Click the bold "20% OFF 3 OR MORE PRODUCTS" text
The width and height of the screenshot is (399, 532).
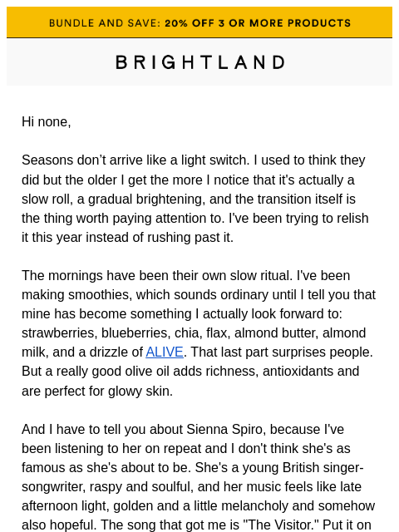pyautogui.click(x=258, y=23)
